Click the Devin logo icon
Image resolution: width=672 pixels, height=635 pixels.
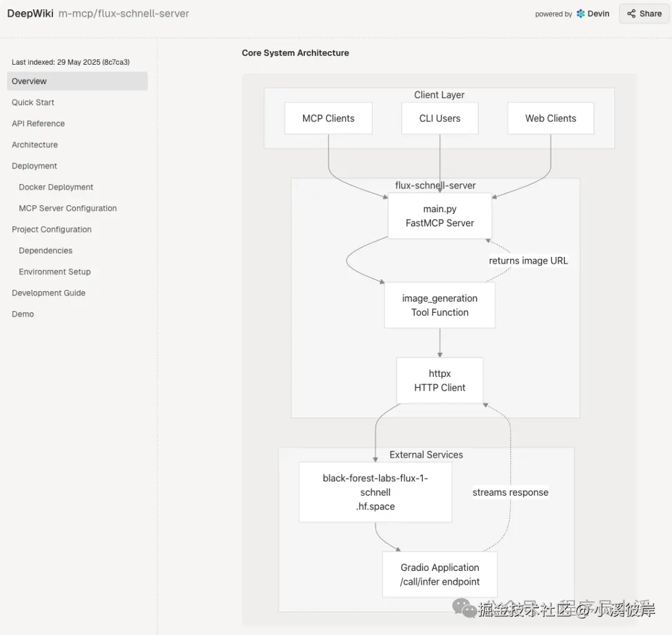581,14
